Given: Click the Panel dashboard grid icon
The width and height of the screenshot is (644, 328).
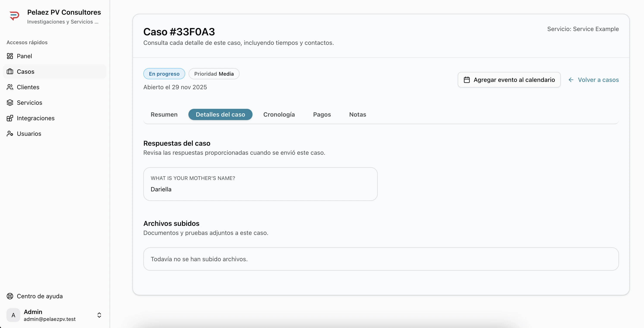Looking at the screenshot, I should (x=10, y=56).
